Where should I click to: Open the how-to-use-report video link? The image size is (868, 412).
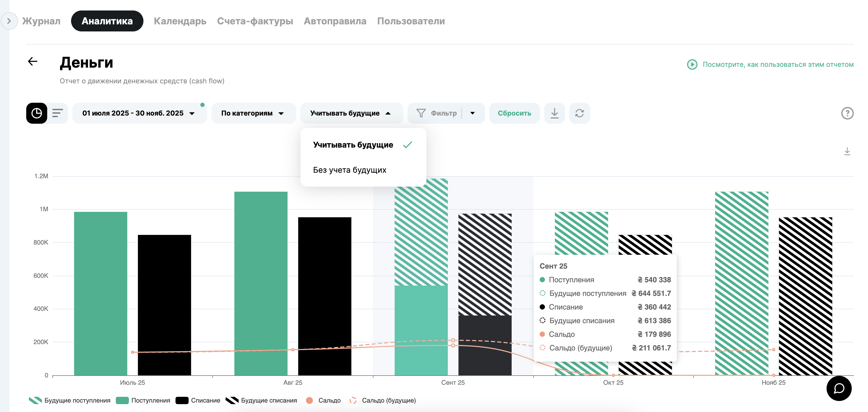click(778, 64)
